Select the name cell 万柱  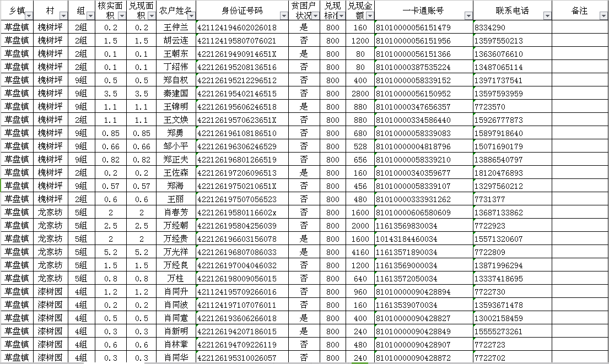(175, 278)
